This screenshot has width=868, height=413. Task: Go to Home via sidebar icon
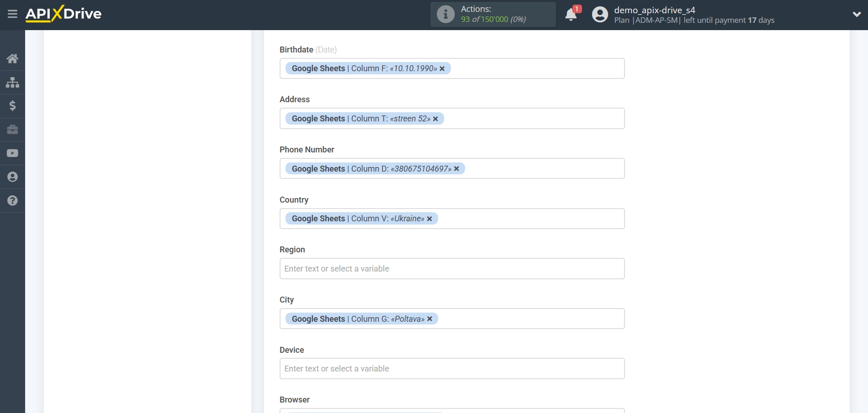tap(12, 58)
